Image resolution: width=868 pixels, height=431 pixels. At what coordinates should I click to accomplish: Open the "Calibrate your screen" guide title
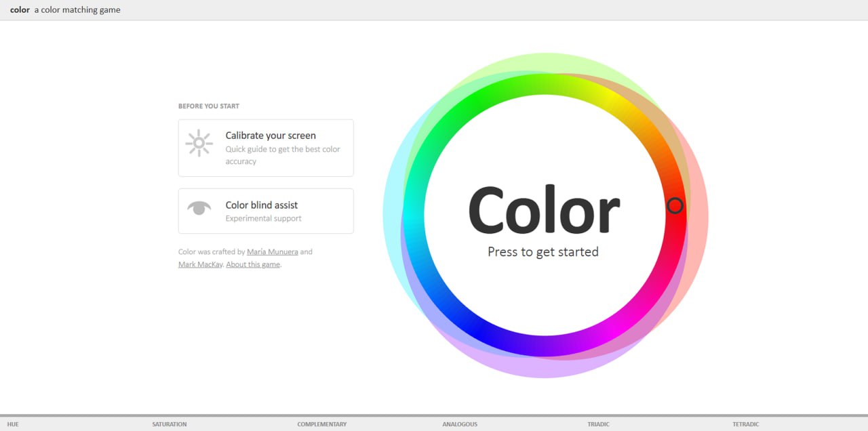(271, 136)
